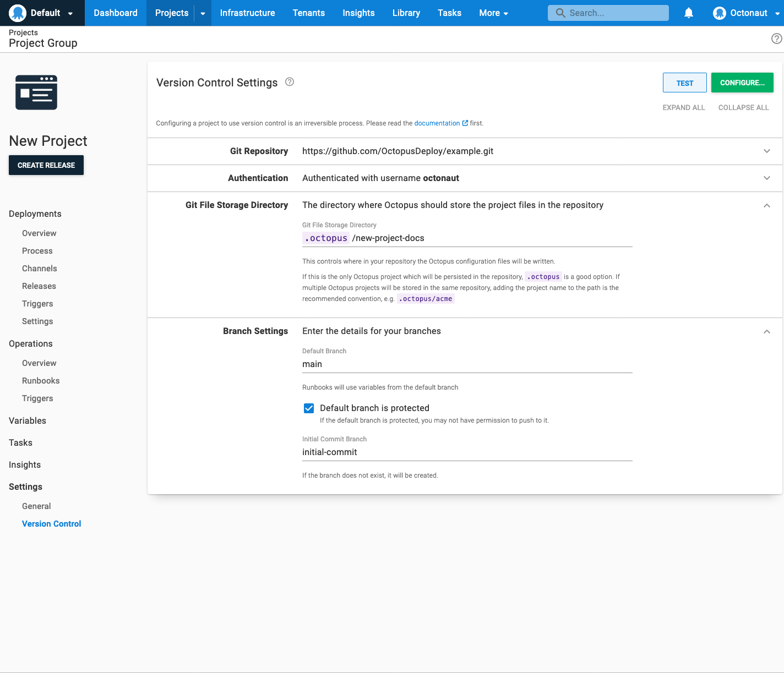
Task: Expand the Authentication section
Action: 766,178
